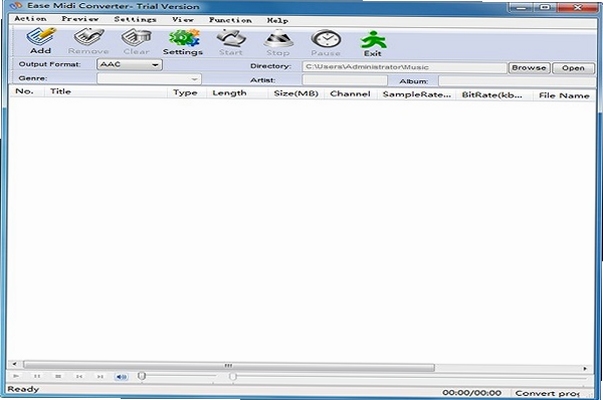
Task: Maximize the Ease Midi Converter window
Action: [545, 7]
